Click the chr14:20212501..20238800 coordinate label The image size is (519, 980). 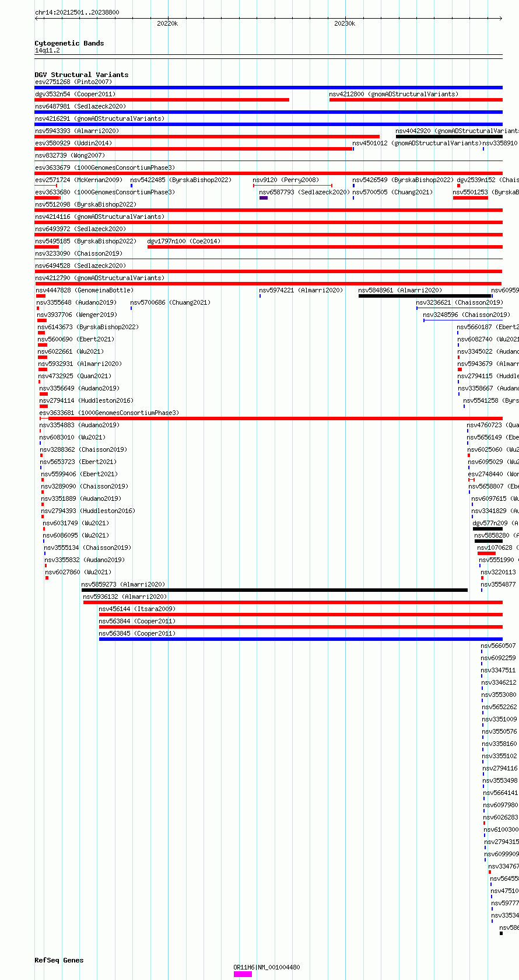(77, 12)
